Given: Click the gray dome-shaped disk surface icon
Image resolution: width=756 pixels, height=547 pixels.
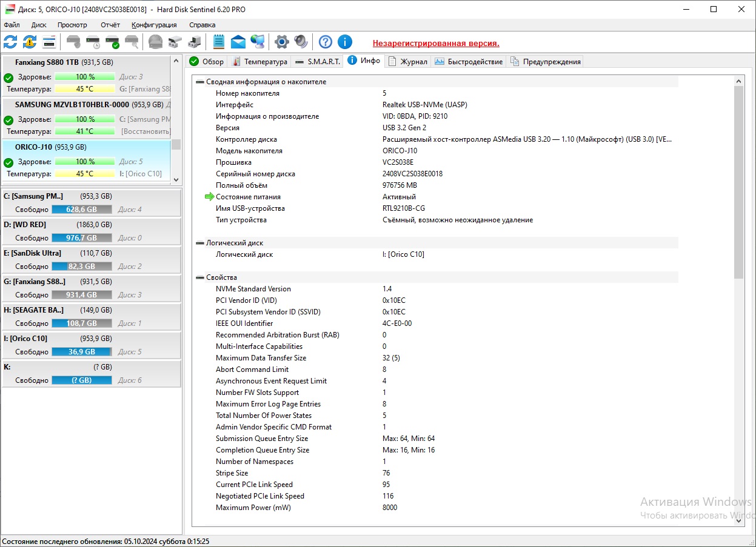Looking at the screenshot, I should (x=156, y=42).
